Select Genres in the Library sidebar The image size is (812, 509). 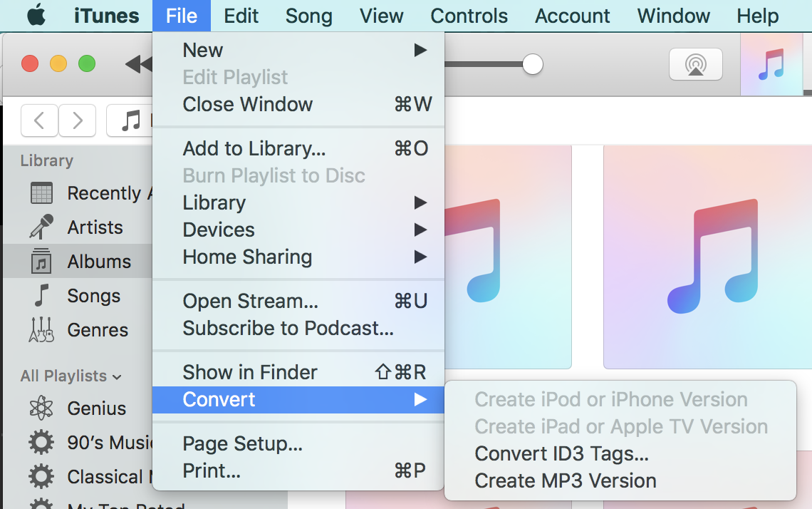point(78,329)
